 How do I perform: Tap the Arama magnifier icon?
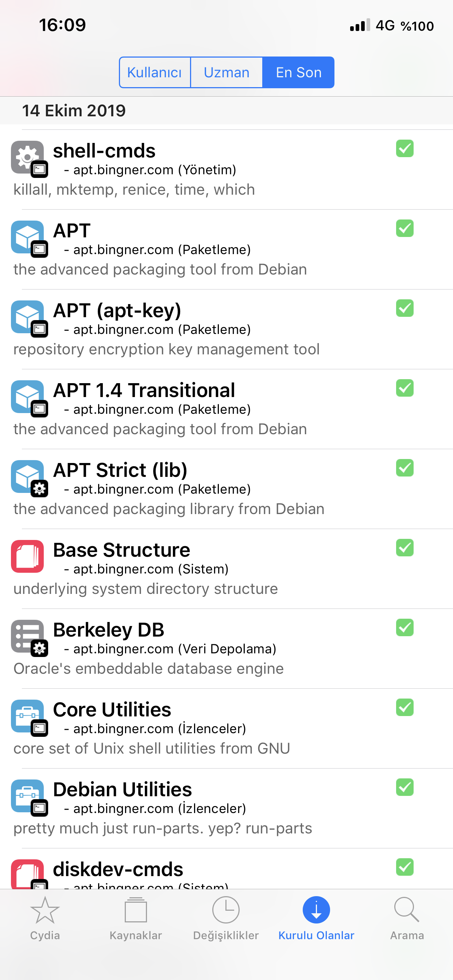click(407, 910)
